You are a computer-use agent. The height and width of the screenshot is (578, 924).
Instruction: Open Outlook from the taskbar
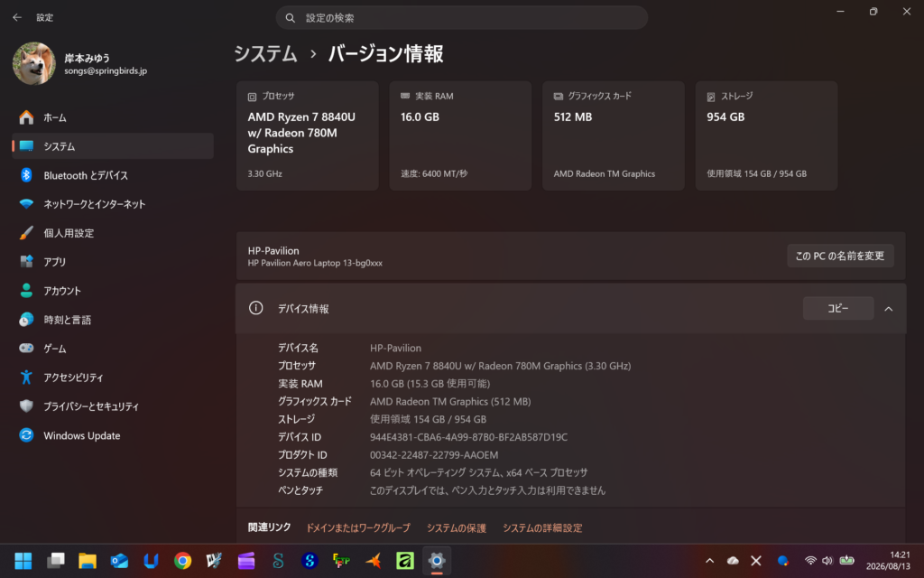coord(119,561)
